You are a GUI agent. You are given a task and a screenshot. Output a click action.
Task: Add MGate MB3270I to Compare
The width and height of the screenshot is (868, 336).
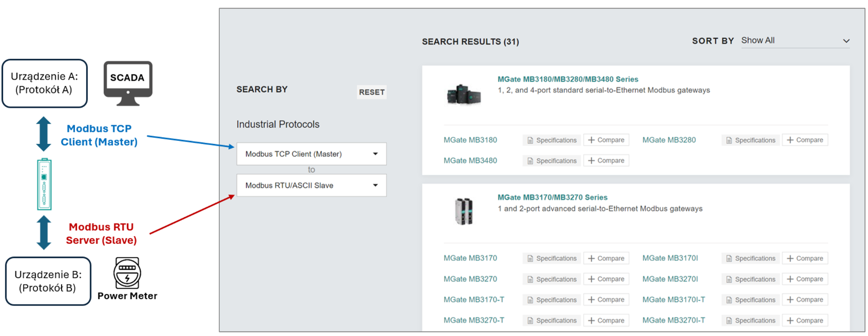coord(805,279)
